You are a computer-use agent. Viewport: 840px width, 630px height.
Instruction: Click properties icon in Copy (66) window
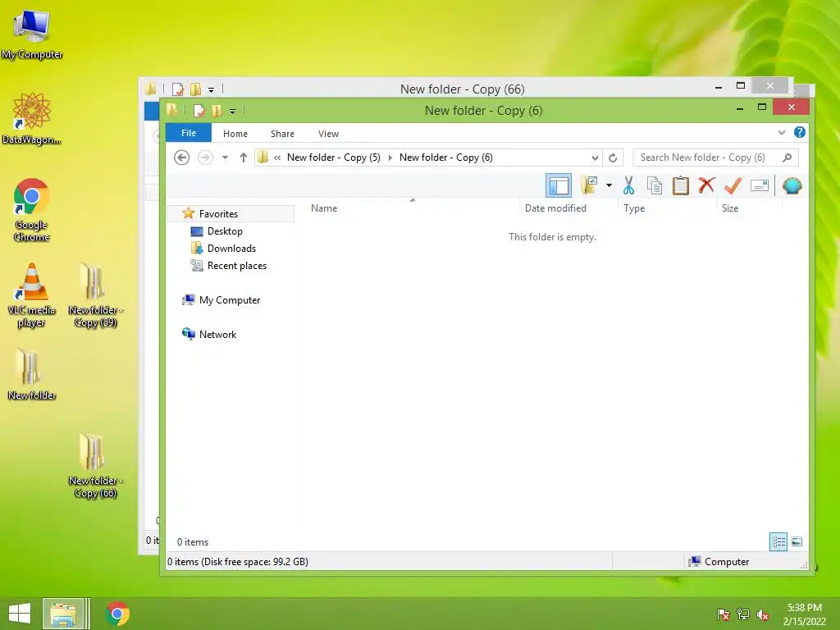tap(178, 89)
